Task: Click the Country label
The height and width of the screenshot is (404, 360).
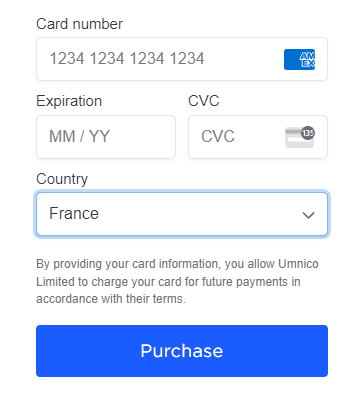Action: 62,179
